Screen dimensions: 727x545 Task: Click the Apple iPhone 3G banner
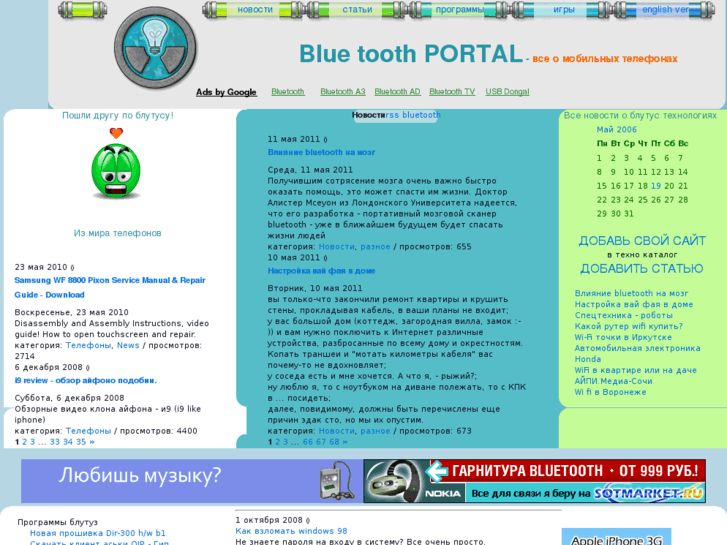coord(616,537)
